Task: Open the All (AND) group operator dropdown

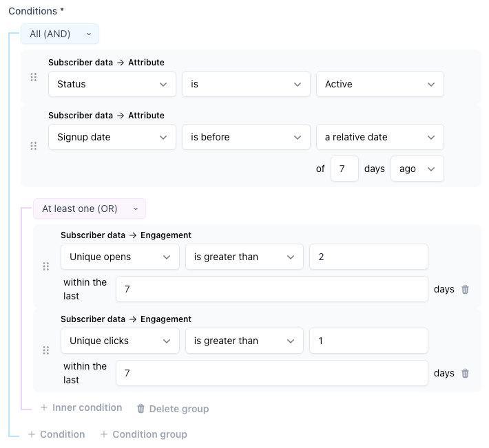Action: coord(60,34)
